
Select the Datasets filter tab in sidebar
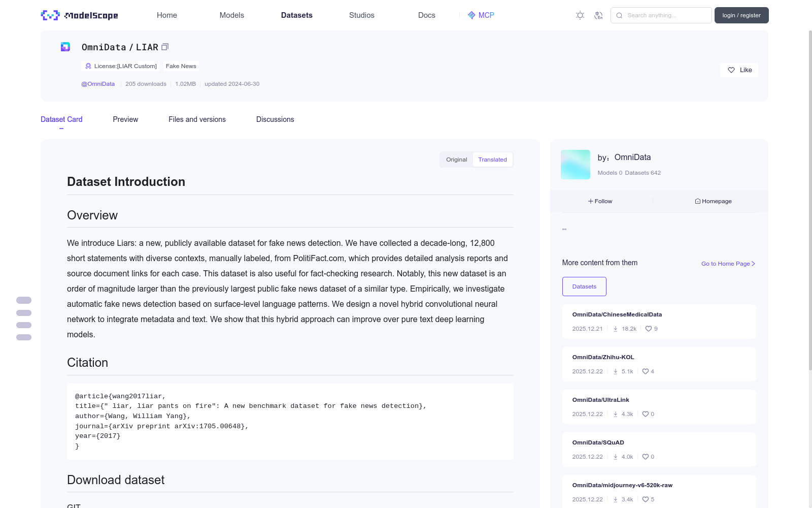pos(584,287)
